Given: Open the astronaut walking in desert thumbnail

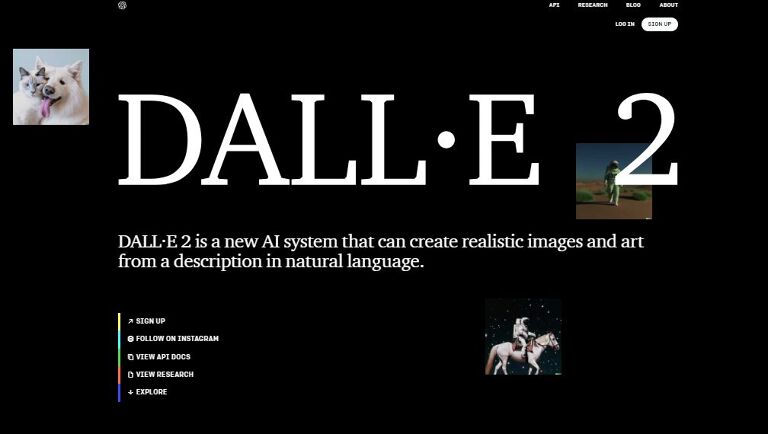Looking at the screenshot, I should (614, 181).
